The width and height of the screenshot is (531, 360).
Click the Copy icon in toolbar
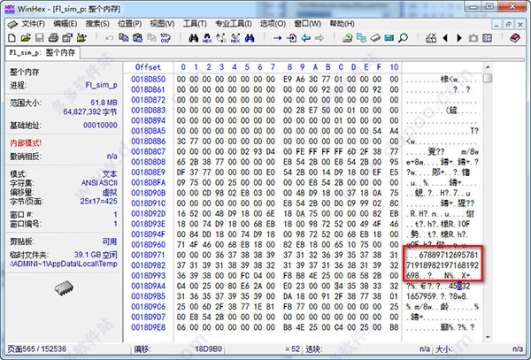[x=124, y=38]
